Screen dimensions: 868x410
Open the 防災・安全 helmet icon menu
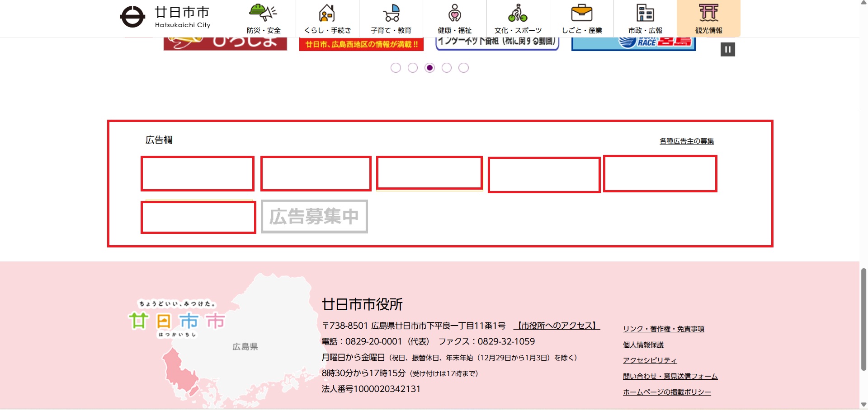(x=264, y=19)
